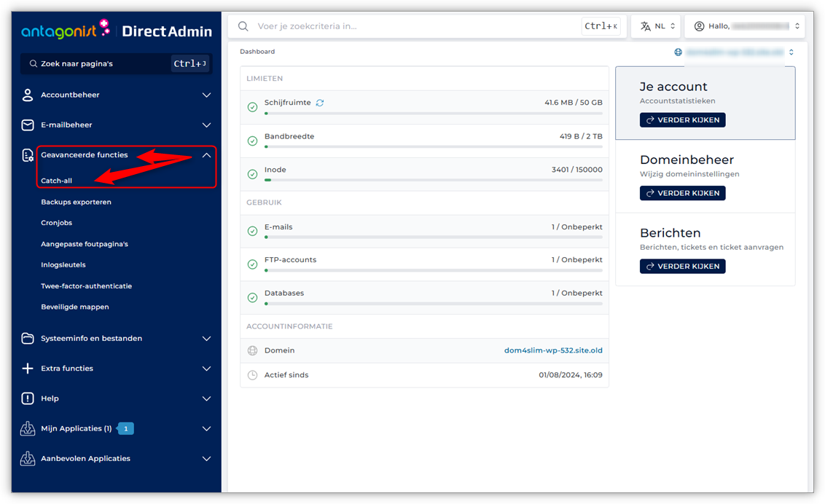Viewport: 825px width, 504px height.
Task: Click the Systeeminfo en bestanden folder icon
Action: click(x=28, y=339)
